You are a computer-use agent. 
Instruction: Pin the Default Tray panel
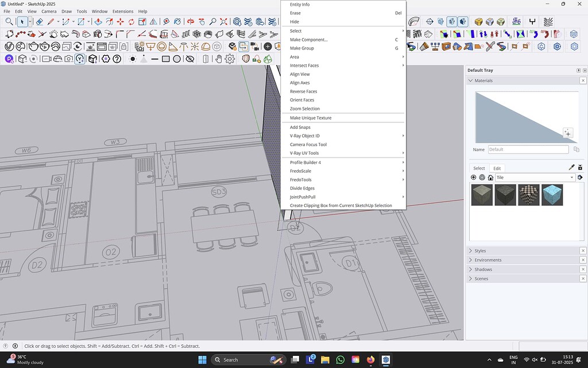pyautogui.click(x=578, y=70)
